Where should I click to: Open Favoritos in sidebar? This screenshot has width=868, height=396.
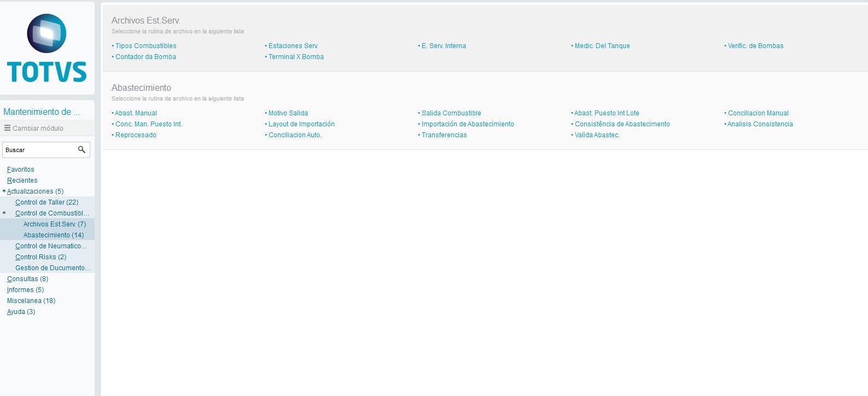pyautogui.click(x=20, y=170)
